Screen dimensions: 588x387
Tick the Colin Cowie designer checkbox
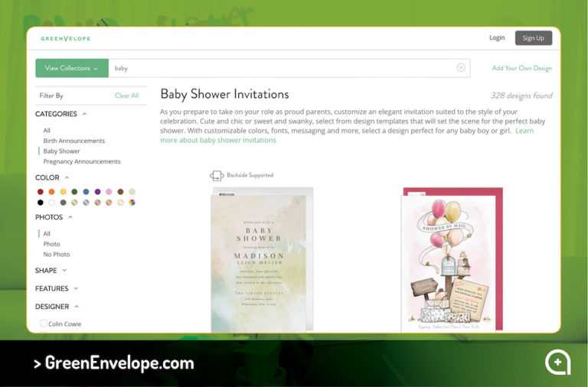click(x=44, y=323)
